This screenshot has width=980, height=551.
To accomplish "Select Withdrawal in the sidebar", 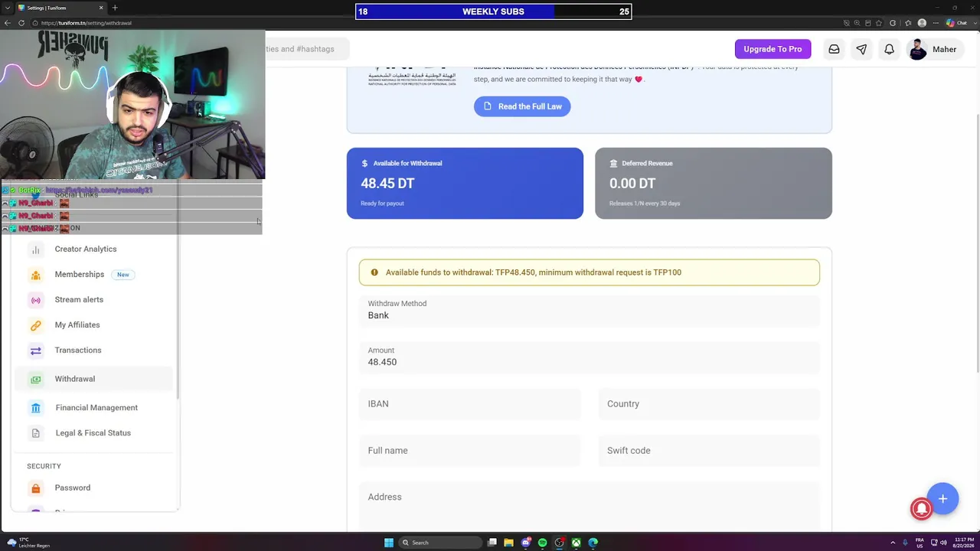I will (93, 379).
